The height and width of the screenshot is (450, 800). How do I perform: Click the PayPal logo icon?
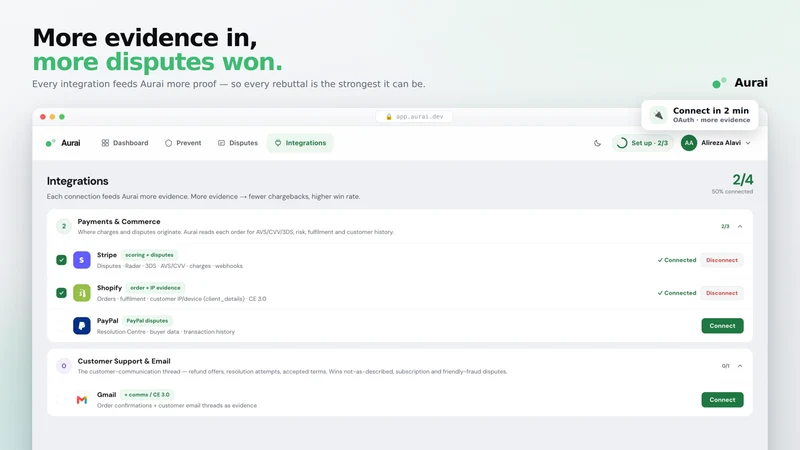point(82,326)
